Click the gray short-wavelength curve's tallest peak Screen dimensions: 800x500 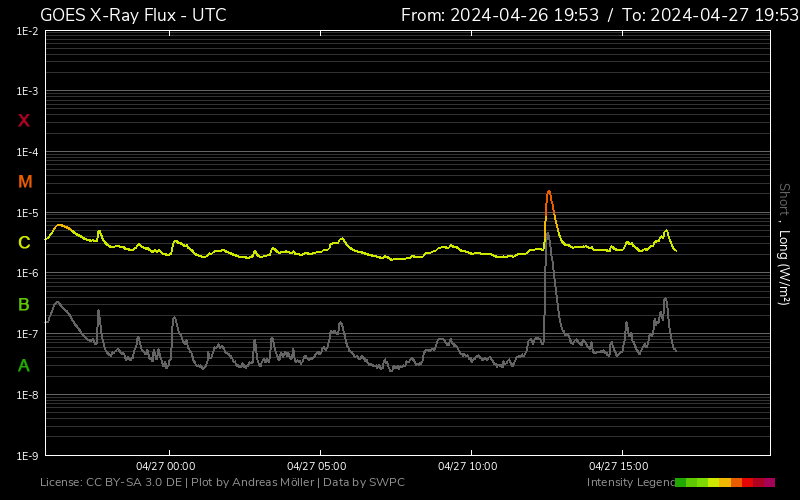click(547, 236)
